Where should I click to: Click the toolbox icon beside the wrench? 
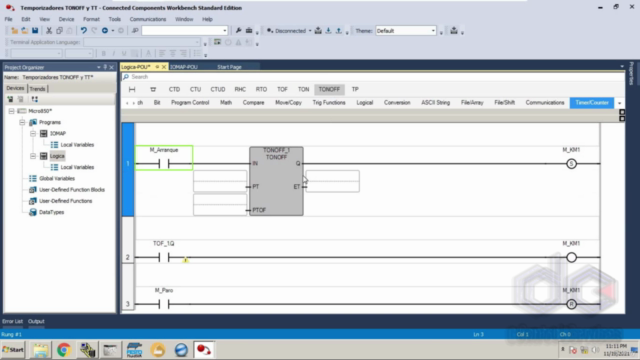pos(249,31)
